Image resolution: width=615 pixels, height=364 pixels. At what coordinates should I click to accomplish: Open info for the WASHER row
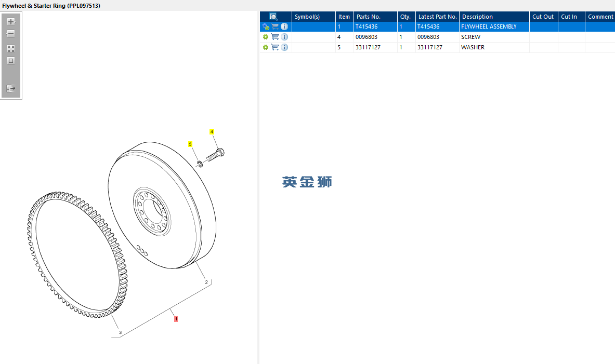click(284, 47)
